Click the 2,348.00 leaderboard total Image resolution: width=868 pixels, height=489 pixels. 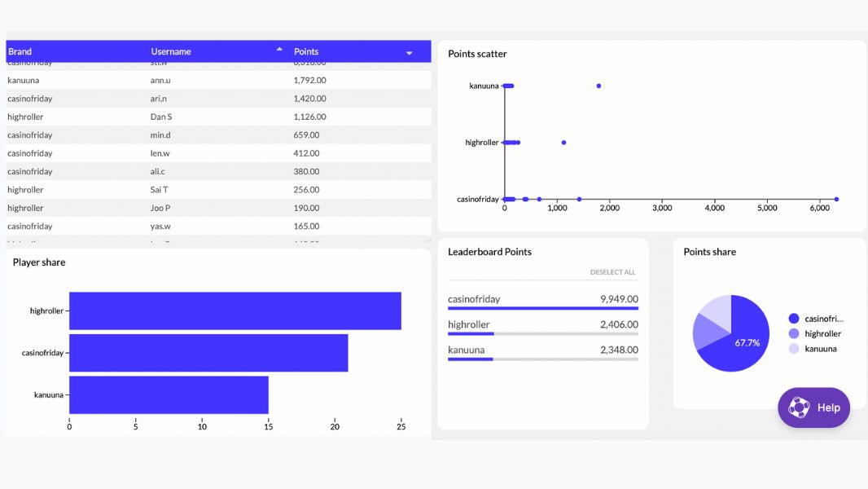pos(620,350)
